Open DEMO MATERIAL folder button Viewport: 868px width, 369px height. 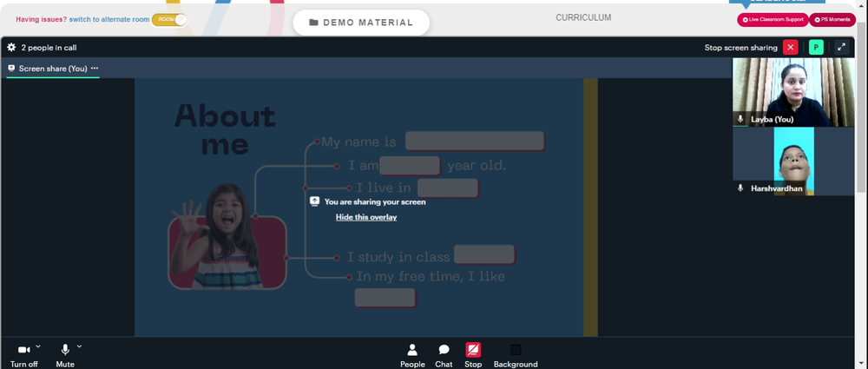[361, 23]
